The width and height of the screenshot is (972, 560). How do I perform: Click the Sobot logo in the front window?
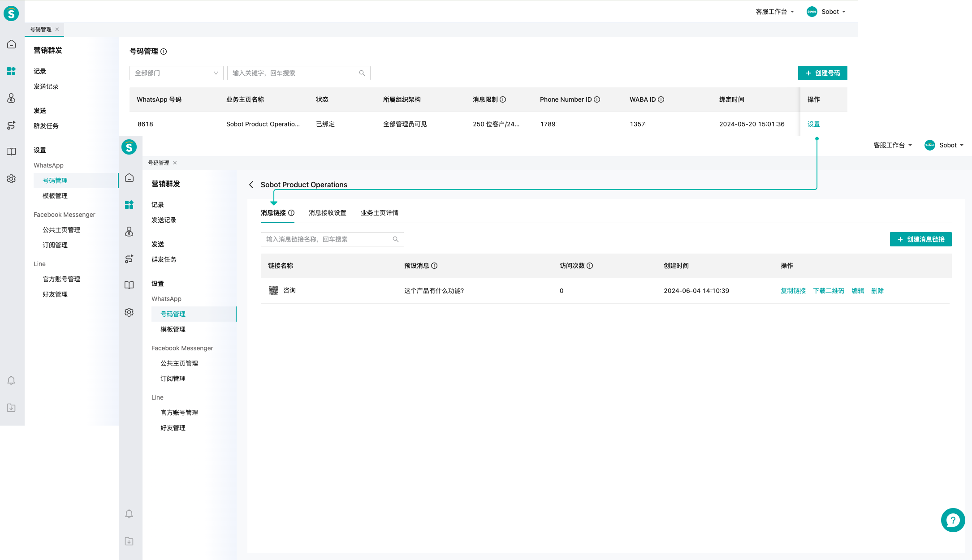tap(129, 147)
